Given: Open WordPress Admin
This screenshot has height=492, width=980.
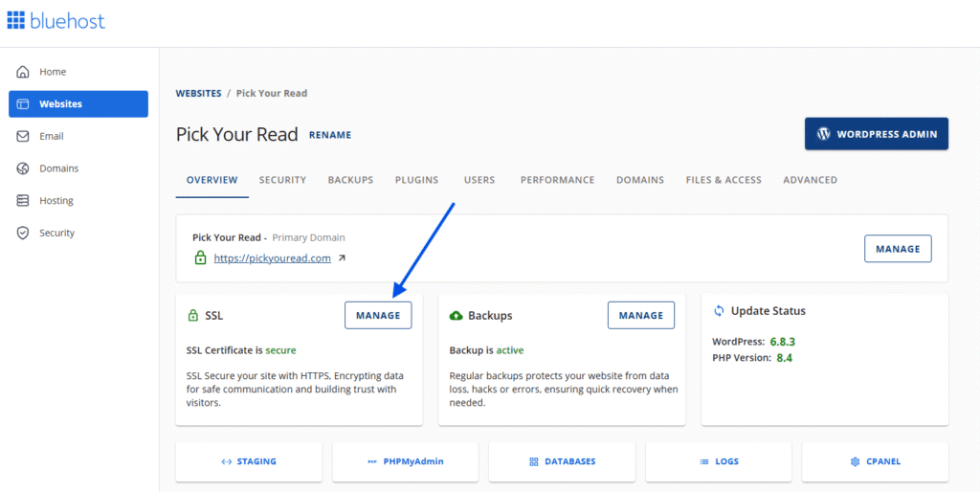Looking at the screenshot, I should tap(876, 134).
